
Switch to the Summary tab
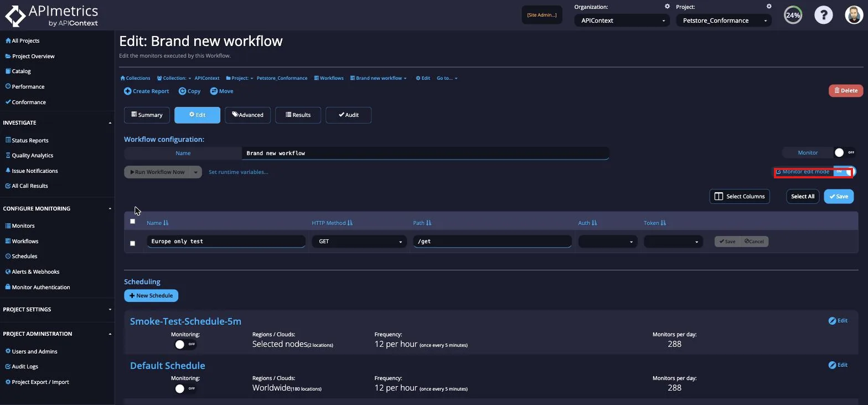click(x=147, y=115)
